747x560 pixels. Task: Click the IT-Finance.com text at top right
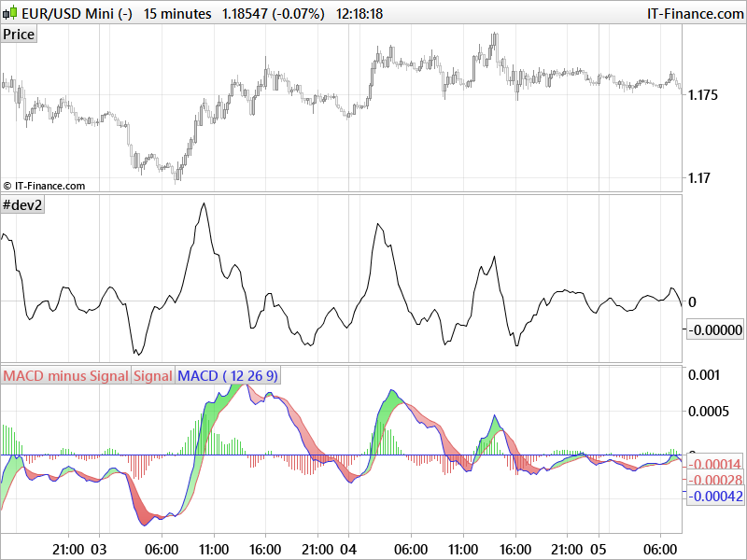[696, 13]
